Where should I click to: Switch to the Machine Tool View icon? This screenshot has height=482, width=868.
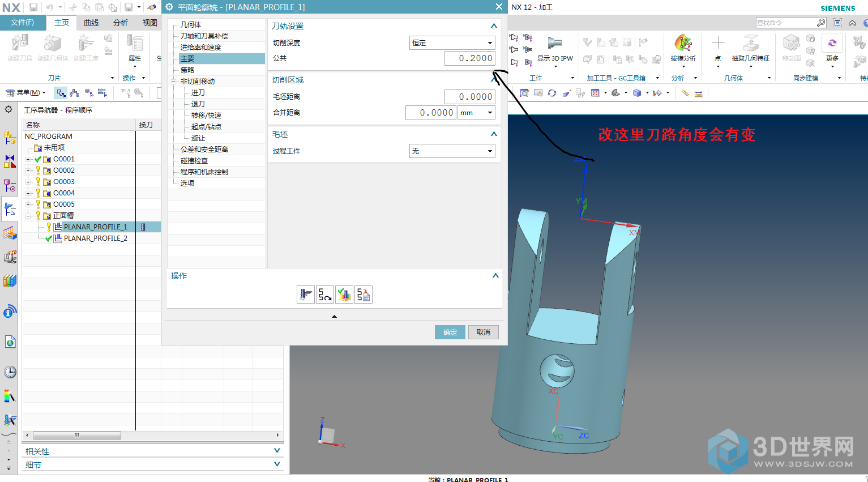(74, 92)
